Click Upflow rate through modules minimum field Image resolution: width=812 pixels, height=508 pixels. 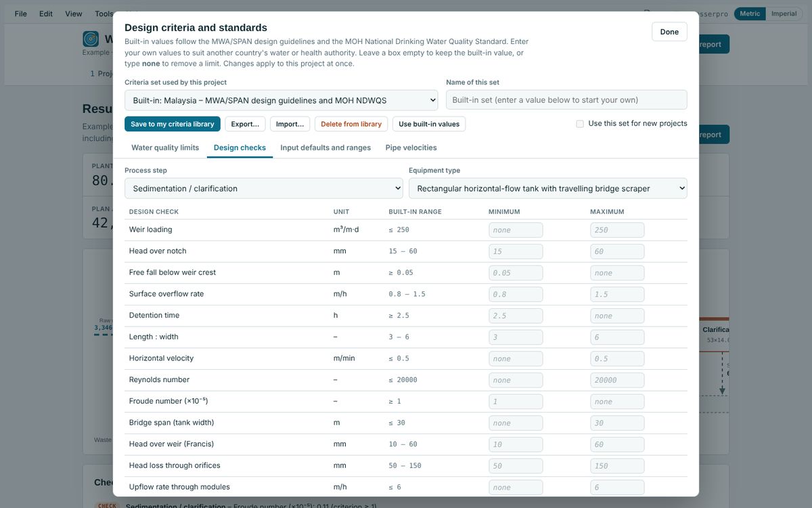click(516, 487)
